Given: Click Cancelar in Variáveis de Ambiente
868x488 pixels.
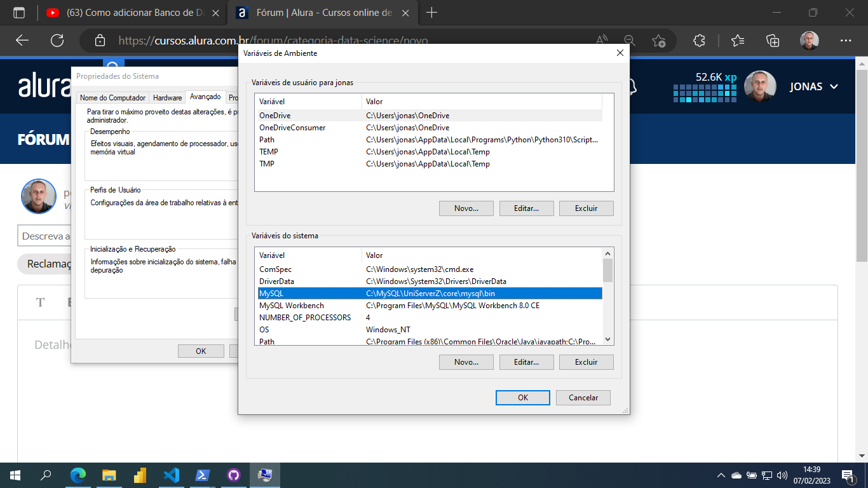Looking at the screenshot, I should pos(583,398).
